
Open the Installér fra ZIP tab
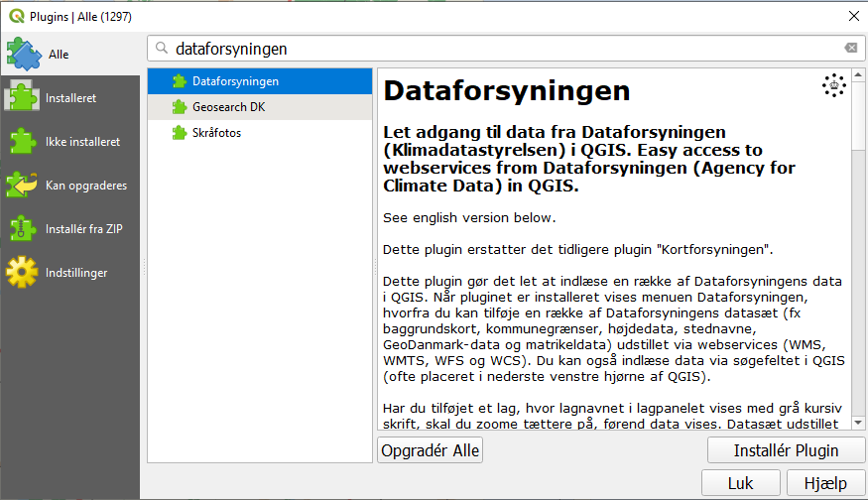coord(69,229)
